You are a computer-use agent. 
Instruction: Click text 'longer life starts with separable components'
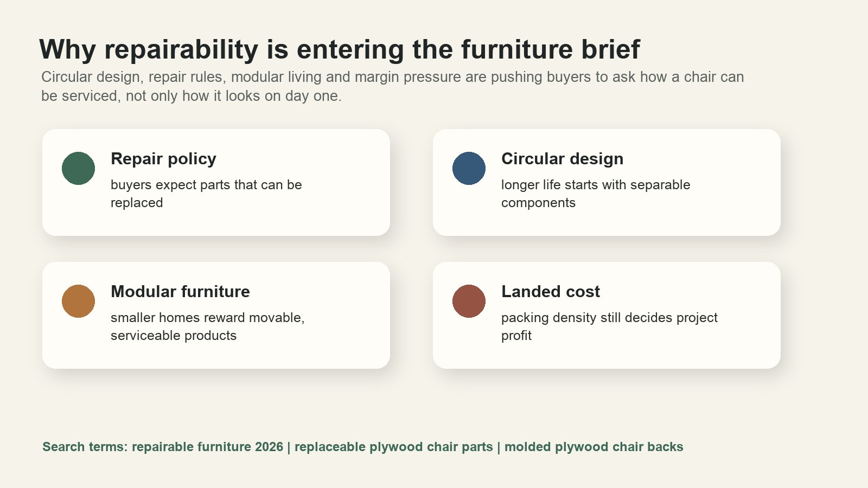596,194
